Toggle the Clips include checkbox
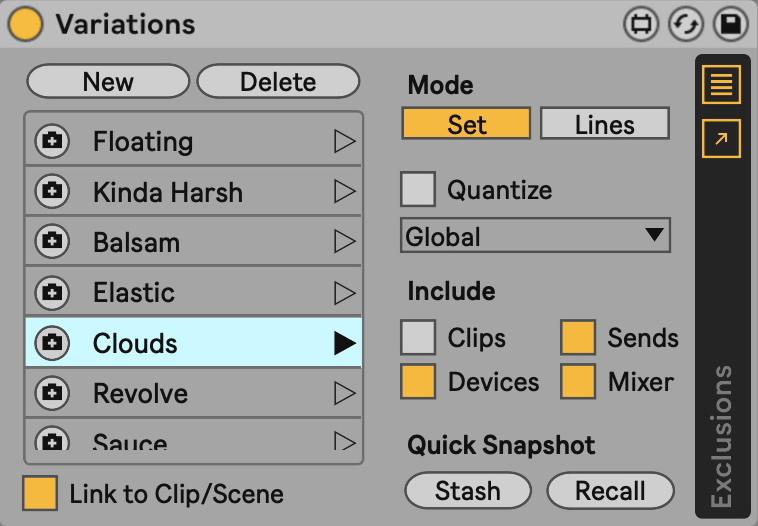Image resolution: width=758 pixels, height=526 pixels. [418, 338]
